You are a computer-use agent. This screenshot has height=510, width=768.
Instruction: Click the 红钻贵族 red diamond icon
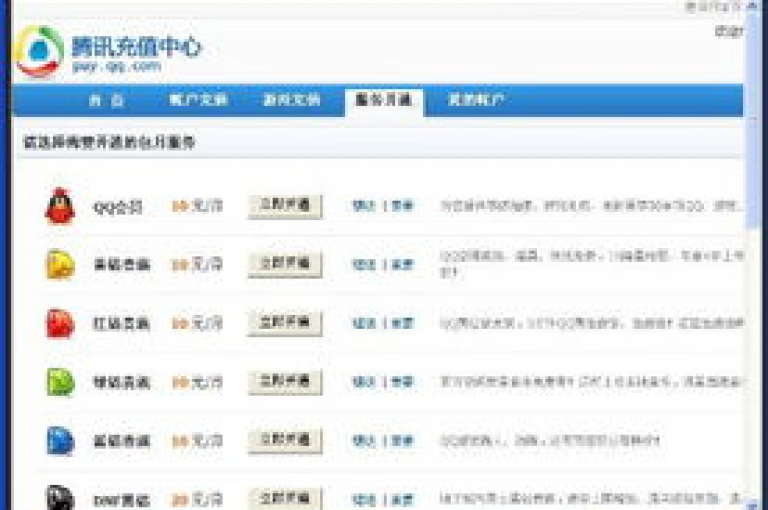[x=60, y=323]
